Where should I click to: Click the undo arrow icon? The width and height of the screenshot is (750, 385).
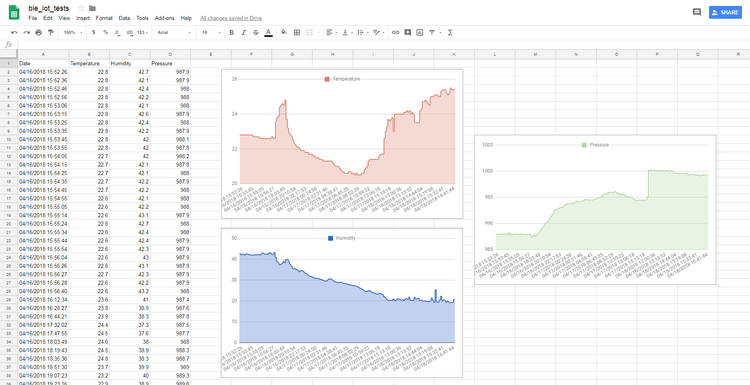(14, 33)
